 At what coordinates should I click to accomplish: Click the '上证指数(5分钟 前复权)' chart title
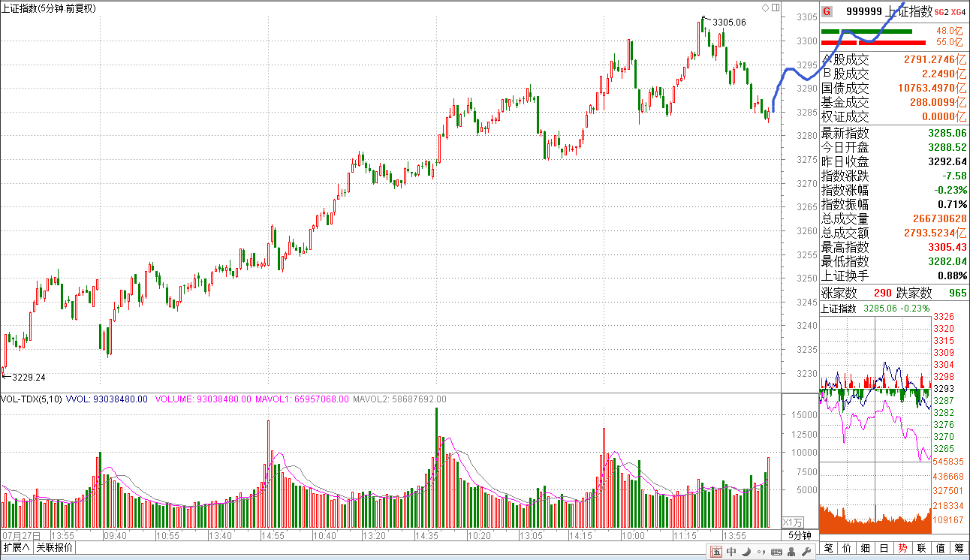[x=53, y=8]
